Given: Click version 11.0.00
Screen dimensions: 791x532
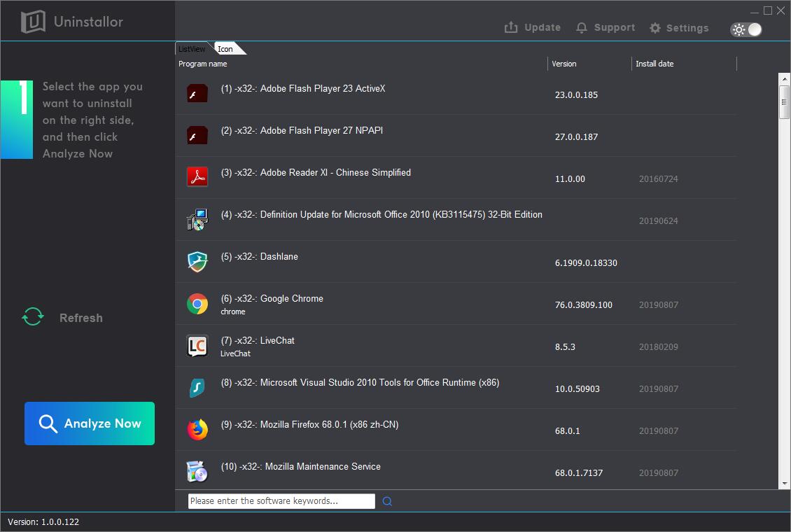Looking at the screenshot, I should click(x=570, y=179).
